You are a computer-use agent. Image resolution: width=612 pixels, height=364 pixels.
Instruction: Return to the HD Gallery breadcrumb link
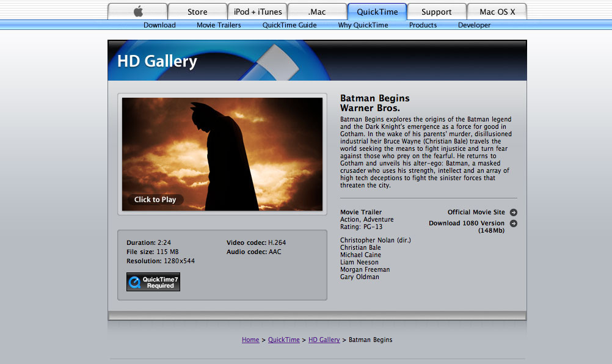pos(324,340)
